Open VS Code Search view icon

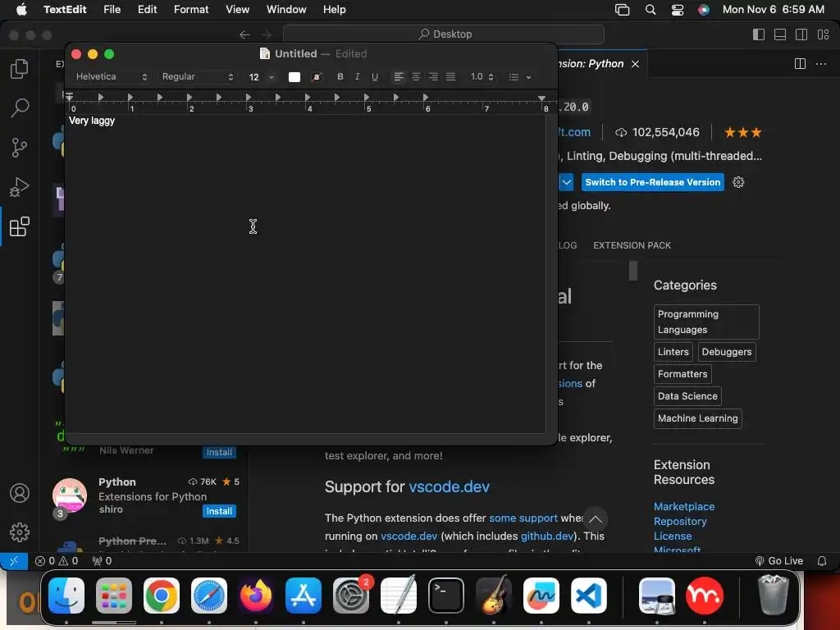20,107
